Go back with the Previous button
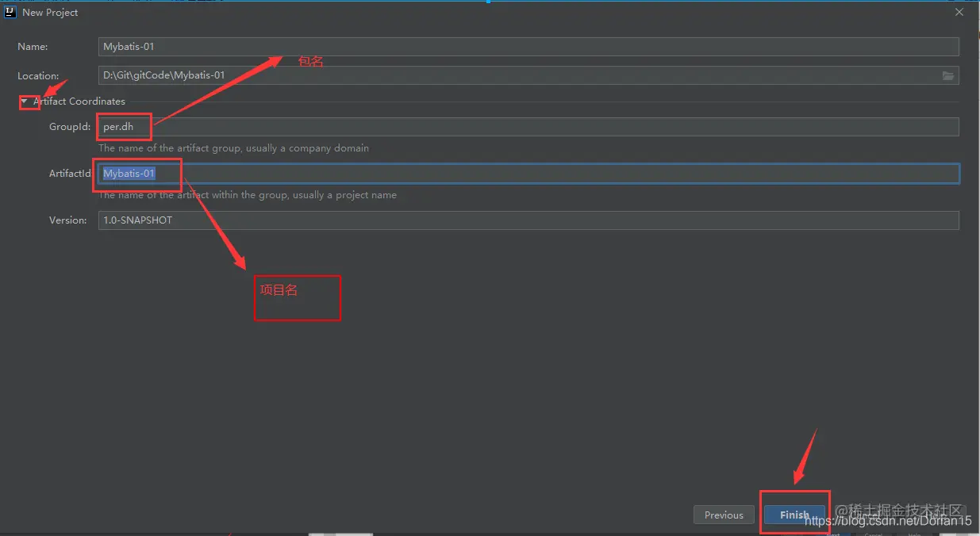Image resolution: width=980 pixels, height=536 pixels. [724, 515]
